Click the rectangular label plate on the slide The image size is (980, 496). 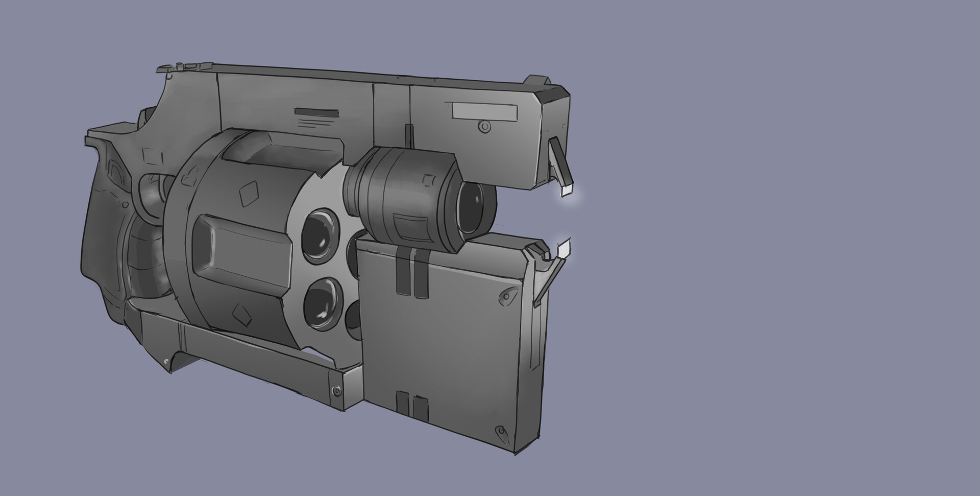click(x=484, y=110)
